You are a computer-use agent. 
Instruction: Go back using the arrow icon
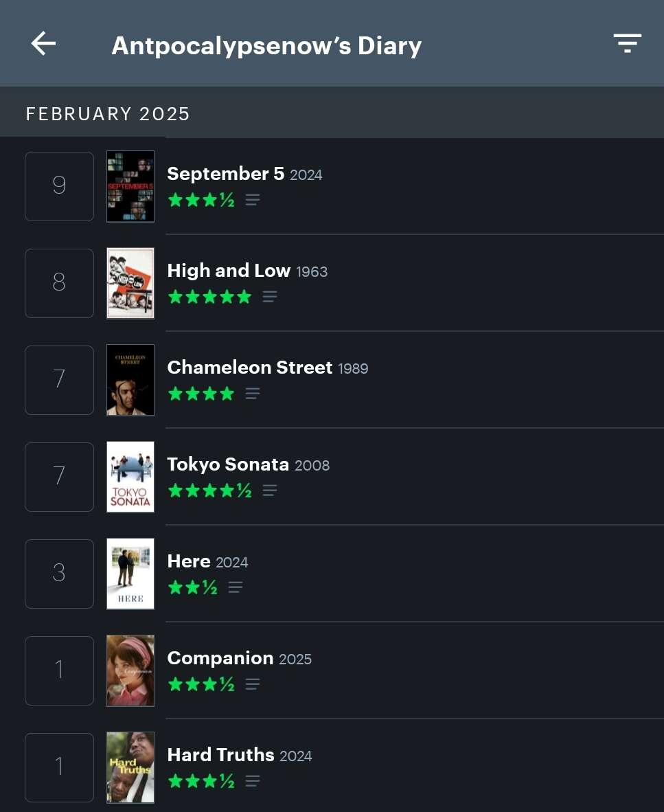pyautogui.click(x=43, y=44)
